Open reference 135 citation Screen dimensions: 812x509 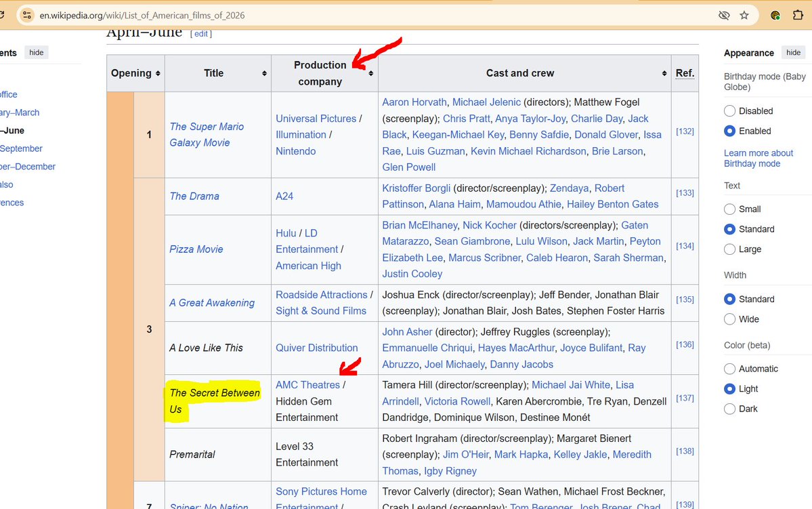[685, 300]
